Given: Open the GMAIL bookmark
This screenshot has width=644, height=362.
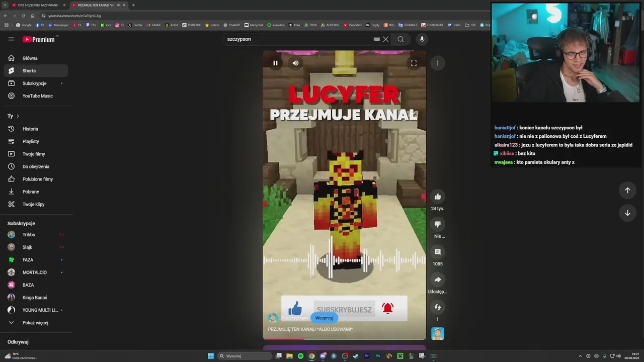Looking at the screenshot, I should [x=153, y=25].
